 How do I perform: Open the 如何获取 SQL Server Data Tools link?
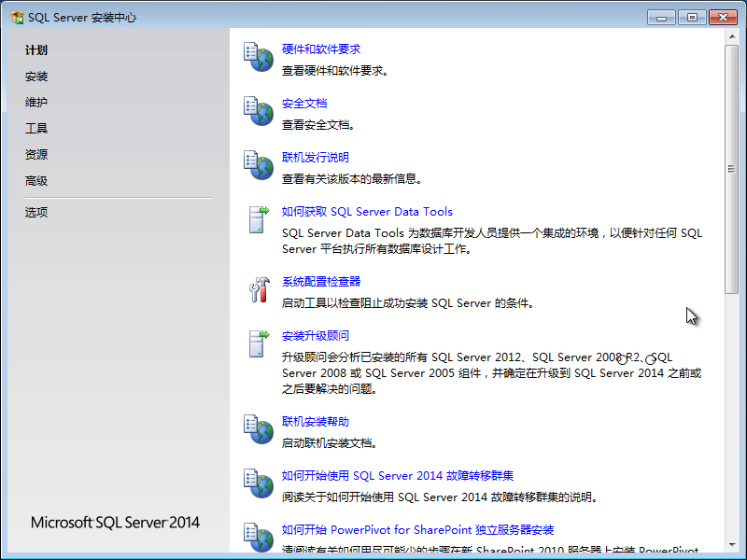367,212
